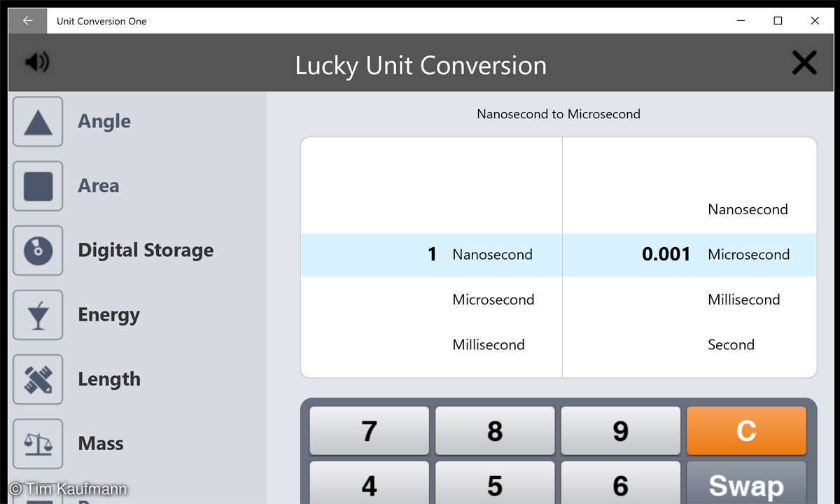
Task: Choose Microsecond in the source unit list
Action: point(493,300)
